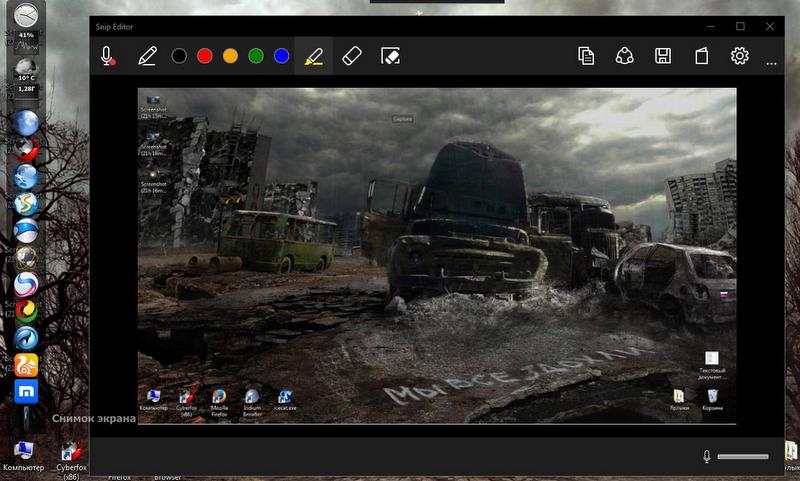The width and height of the screenshot is (800, 481).
Task: Click the analog clock gadget in sidebar
Action: [x=26, y=15]
